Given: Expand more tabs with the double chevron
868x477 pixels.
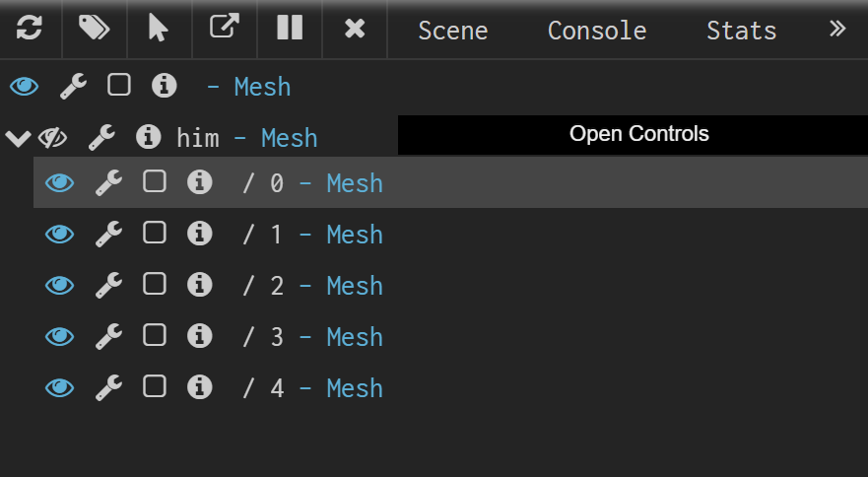Looking at the screenshot, I should tap(837, 29).
